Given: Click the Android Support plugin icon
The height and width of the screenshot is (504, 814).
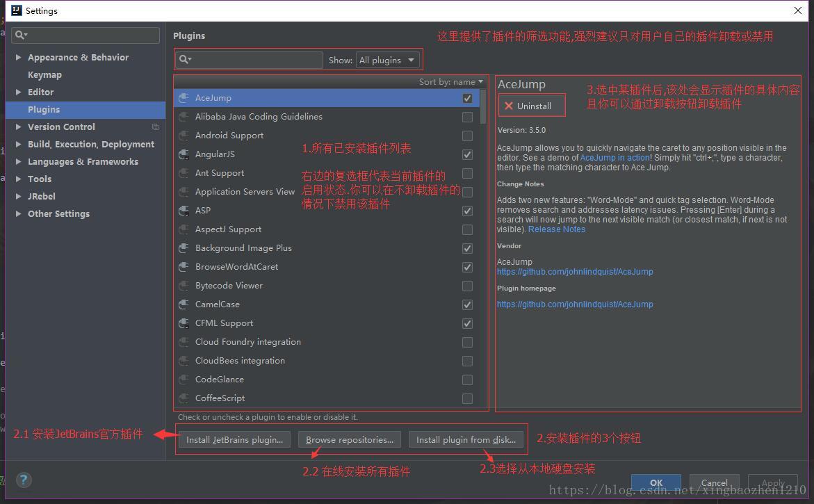Looking at the screenshot, I should pyautogui.click(x=184, y=136).
